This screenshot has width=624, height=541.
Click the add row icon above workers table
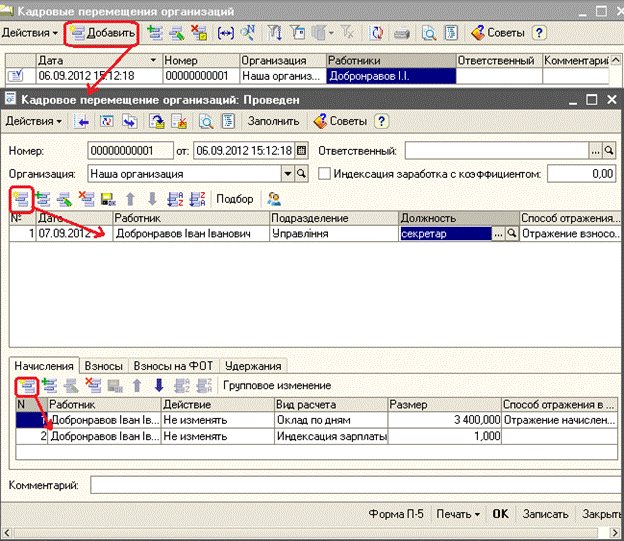click(x=21, y=199)
